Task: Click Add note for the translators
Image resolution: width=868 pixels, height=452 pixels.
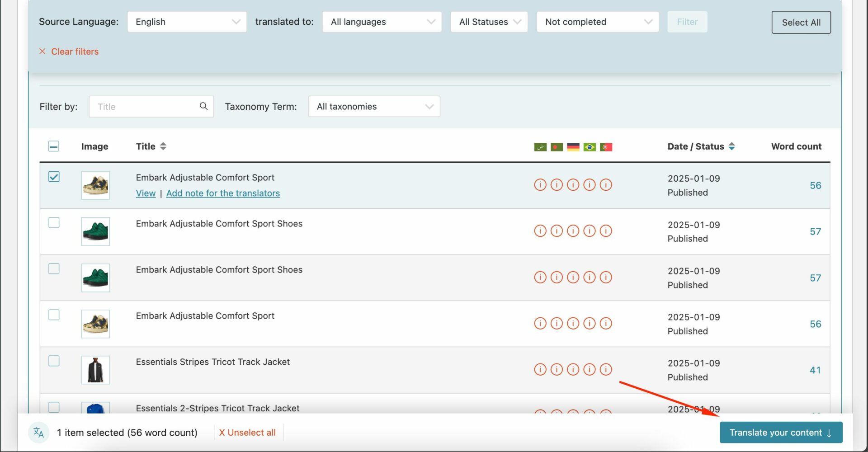Action: click(223, 193)
